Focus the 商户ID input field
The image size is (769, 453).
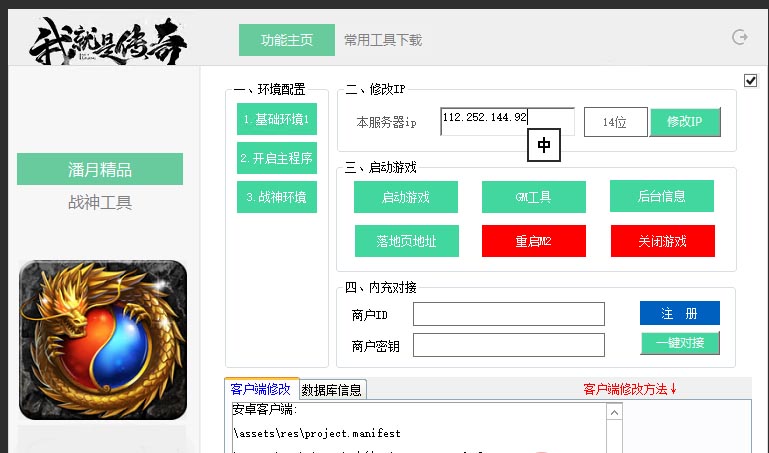coord(509,314)
